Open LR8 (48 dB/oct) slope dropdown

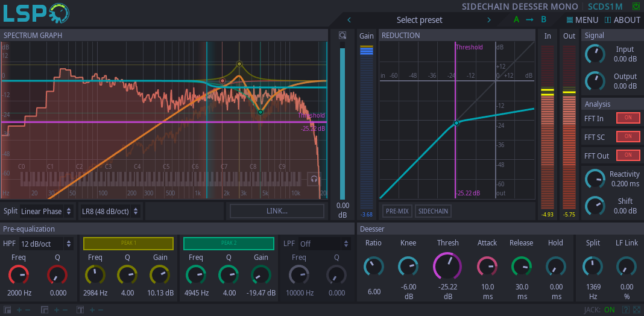(110, 211)
